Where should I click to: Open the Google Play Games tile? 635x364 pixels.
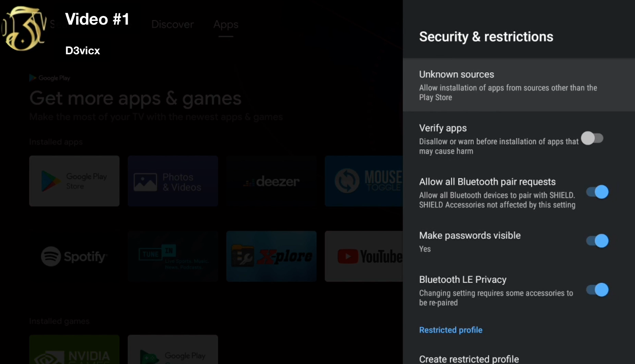coord(173,349)
